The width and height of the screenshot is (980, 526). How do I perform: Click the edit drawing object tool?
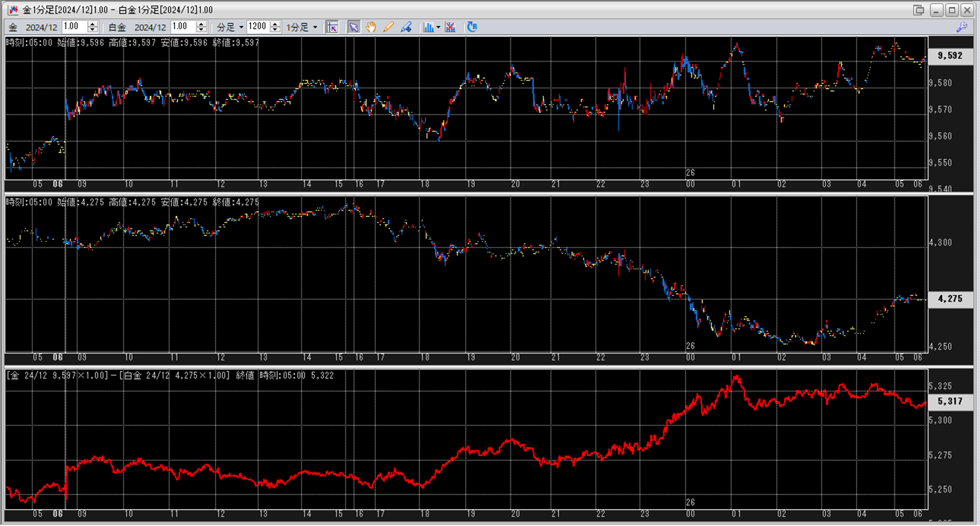pos(406,27)
